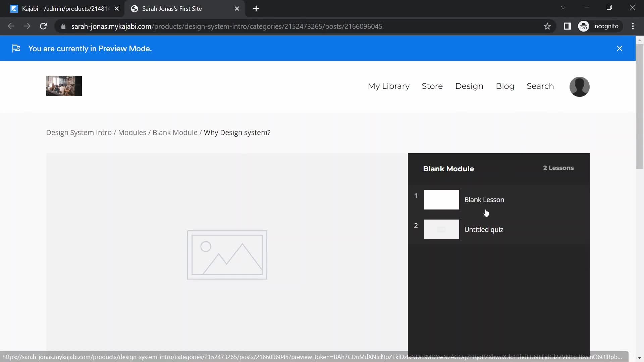
Task: Click the incognito mode icon
Action: [x=585, y=26]
